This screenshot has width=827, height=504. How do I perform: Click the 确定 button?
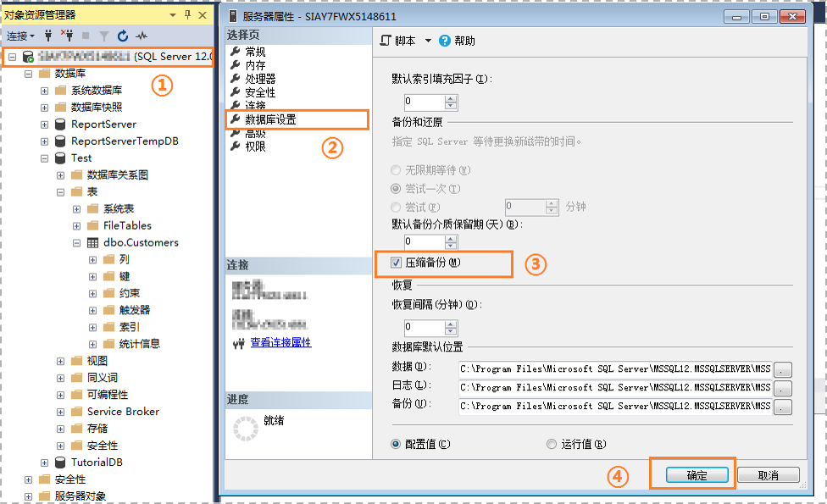pos(697,475)
